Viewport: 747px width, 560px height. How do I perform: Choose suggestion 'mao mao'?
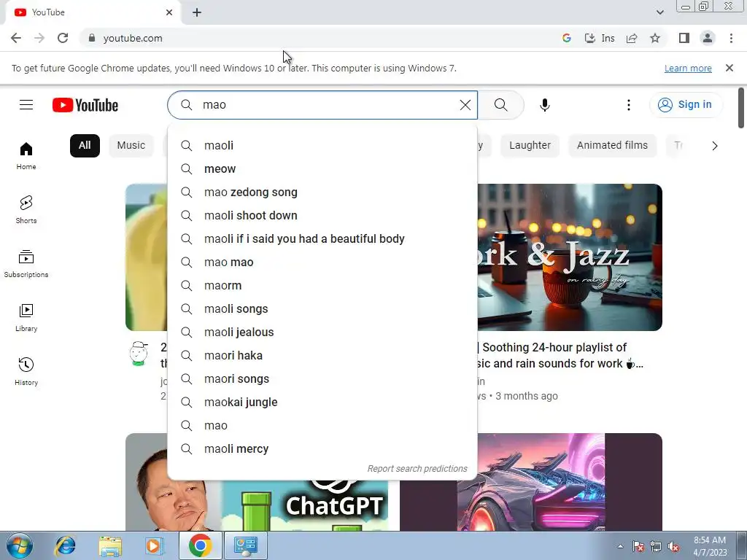point(322,262)
